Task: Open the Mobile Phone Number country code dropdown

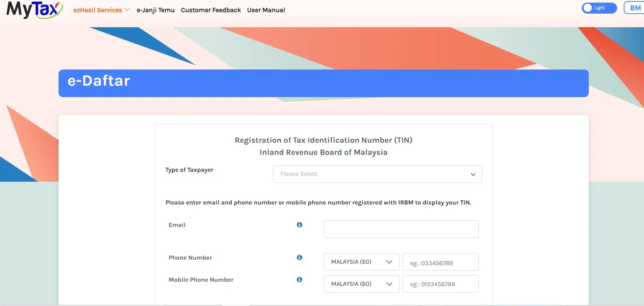Action: pos(361,284)
